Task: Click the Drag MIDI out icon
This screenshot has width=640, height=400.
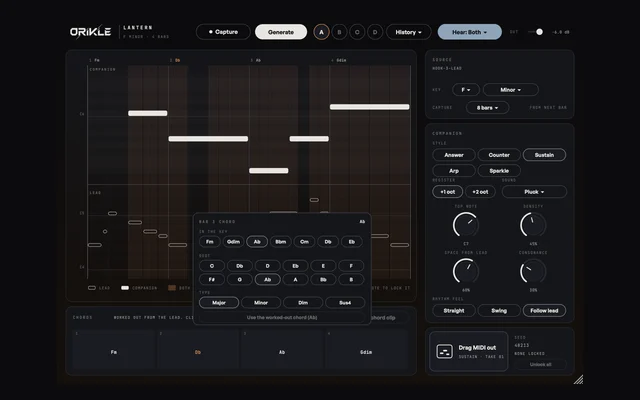Action: [444, 351]
